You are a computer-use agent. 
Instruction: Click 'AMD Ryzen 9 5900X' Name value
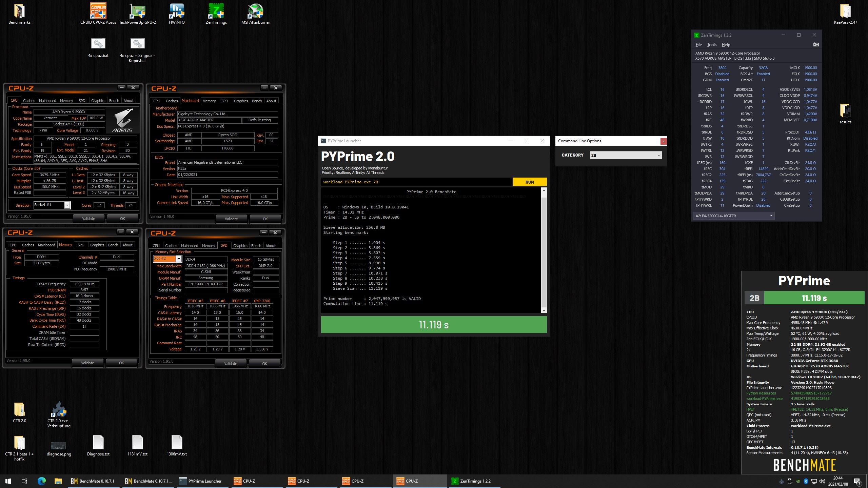[x=69, y=112]
